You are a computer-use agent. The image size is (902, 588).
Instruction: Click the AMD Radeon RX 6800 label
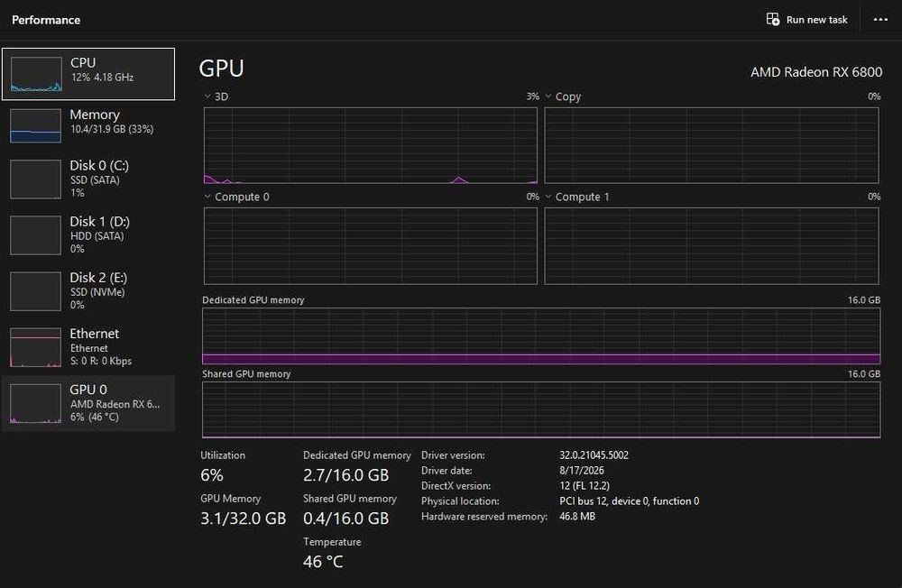pos(815,72)
